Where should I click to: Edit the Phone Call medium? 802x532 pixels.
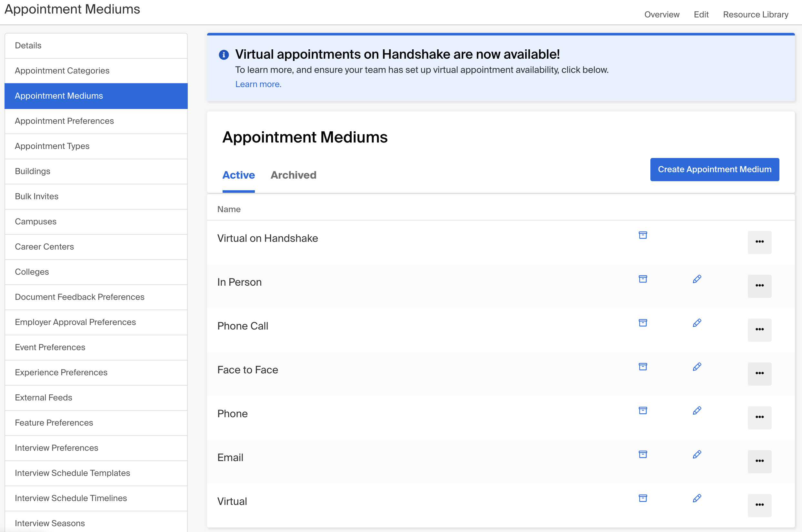[x=697, y=323]
